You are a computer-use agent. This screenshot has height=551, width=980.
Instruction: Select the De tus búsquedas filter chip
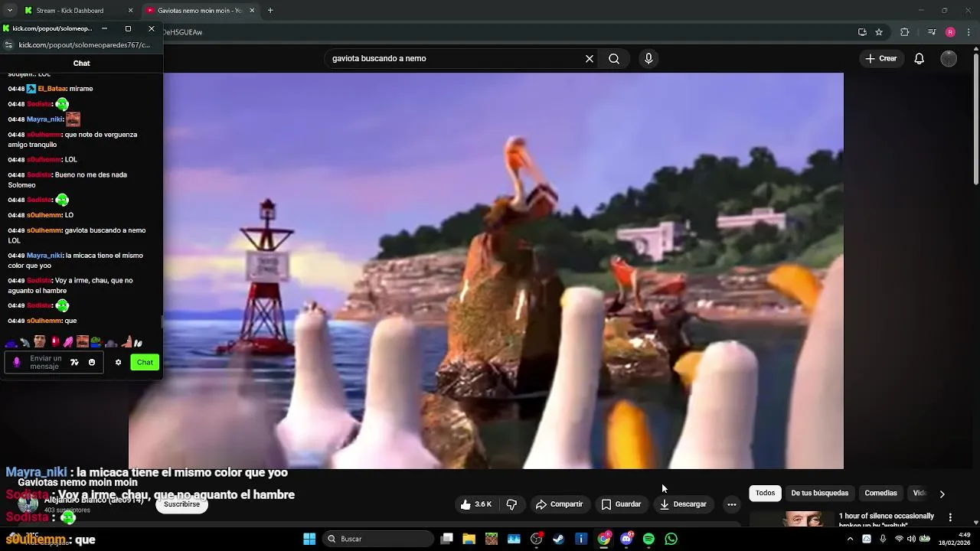pyautogui.click(x=819, y=494)
